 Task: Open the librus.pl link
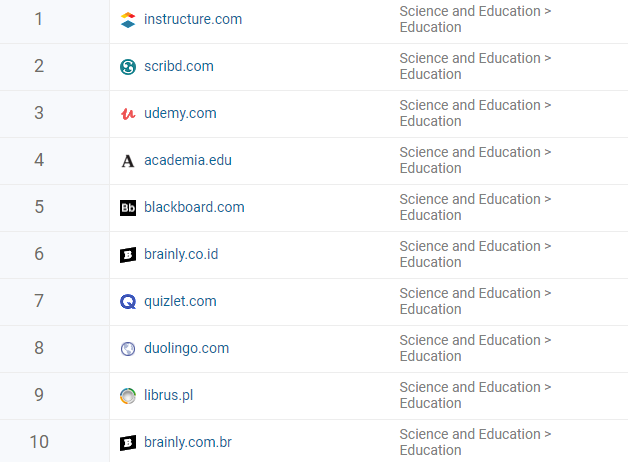coord(169,395)
